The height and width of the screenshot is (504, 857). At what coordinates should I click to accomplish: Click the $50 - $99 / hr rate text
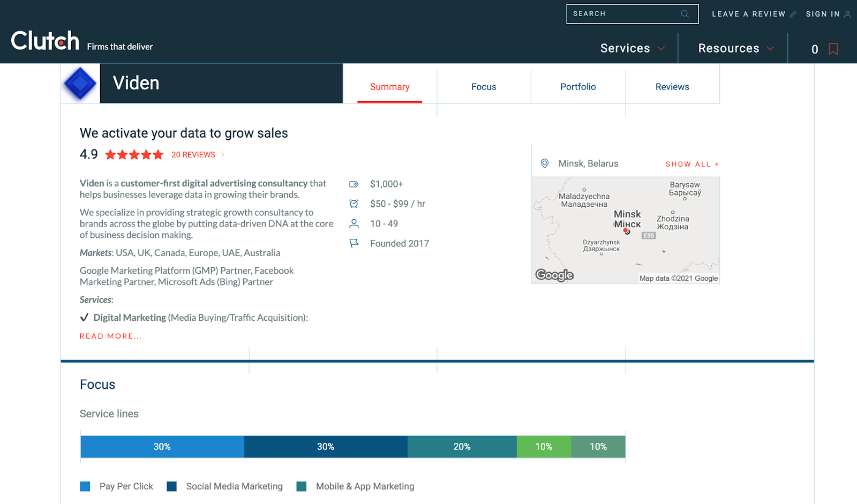click(397, 204)
